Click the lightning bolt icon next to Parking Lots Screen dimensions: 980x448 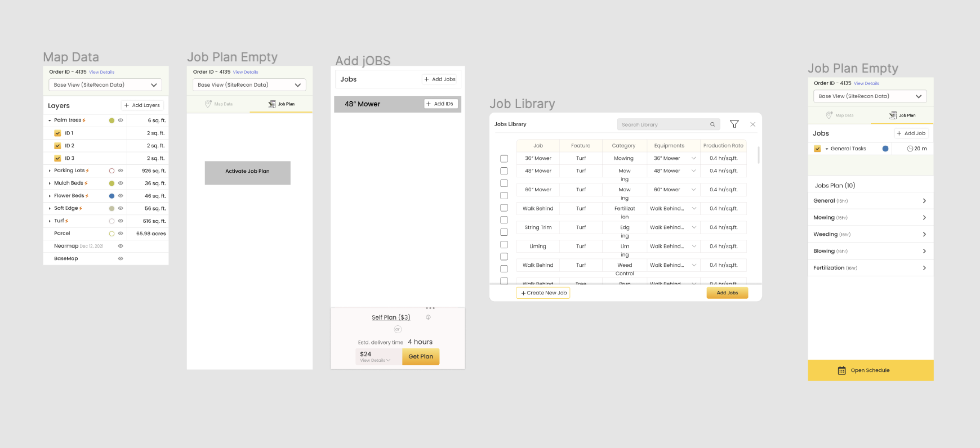click(87, 171)
